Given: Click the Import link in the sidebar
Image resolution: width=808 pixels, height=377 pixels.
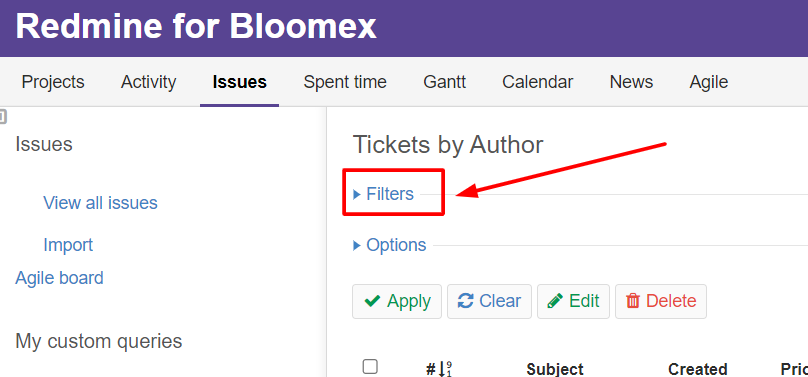Looking at the screenshot, I should (68, 245).
